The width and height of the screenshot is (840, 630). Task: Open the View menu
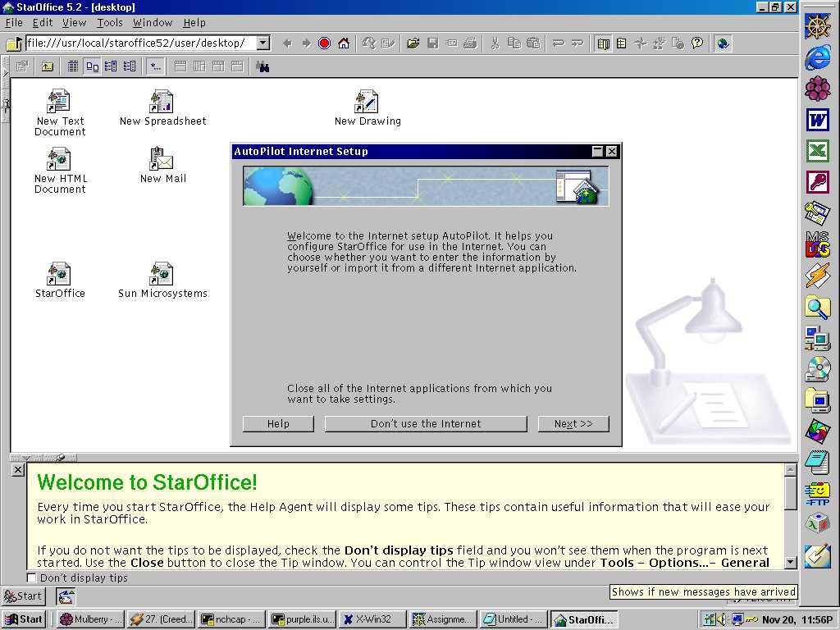coord(74,22)
